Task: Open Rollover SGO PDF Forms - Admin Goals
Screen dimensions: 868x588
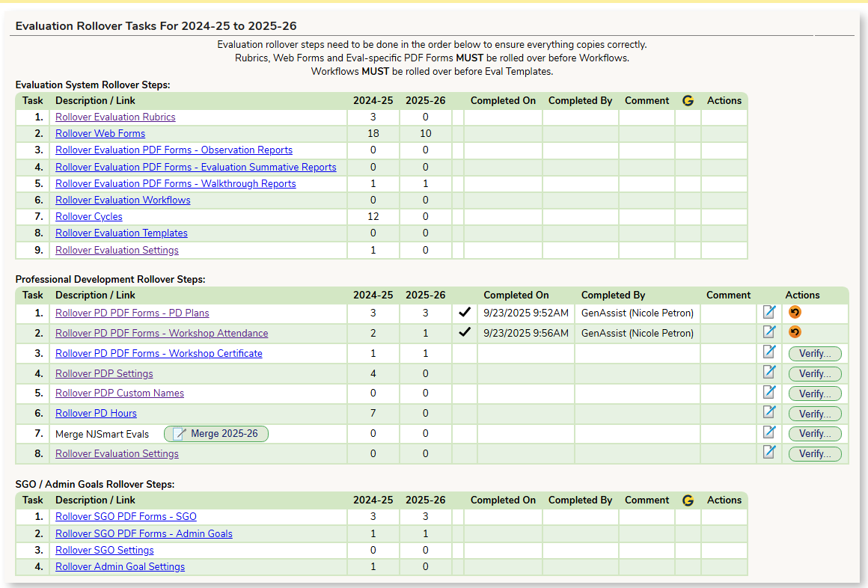Action: click(144, 533)
